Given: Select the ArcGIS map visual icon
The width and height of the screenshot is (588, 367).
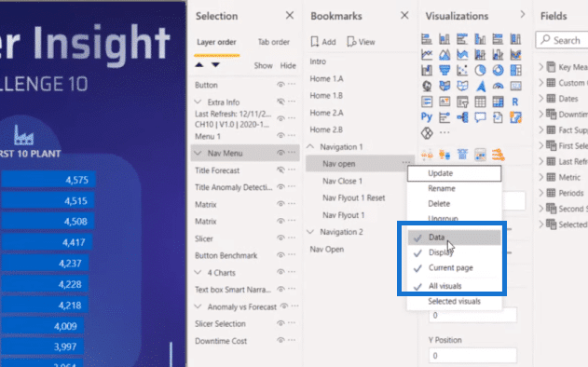Looking at the screenshot, I should coord(481,87).
